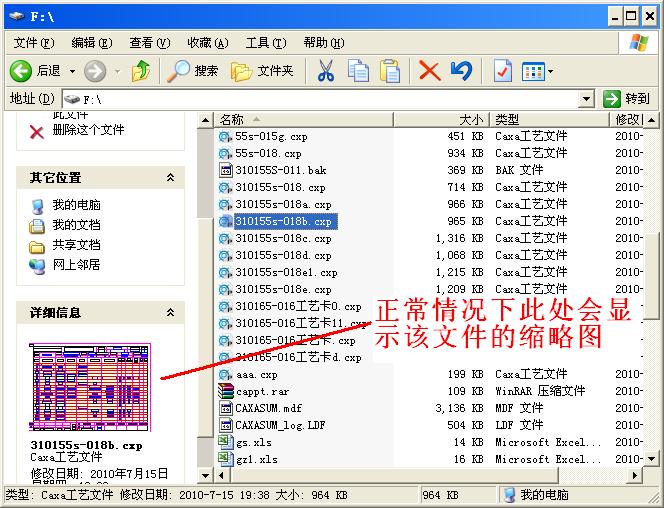This screenshot has height=508, width=664.
Task: Collapse the 其它位置 panel section
Action: [x=170, y=177]
